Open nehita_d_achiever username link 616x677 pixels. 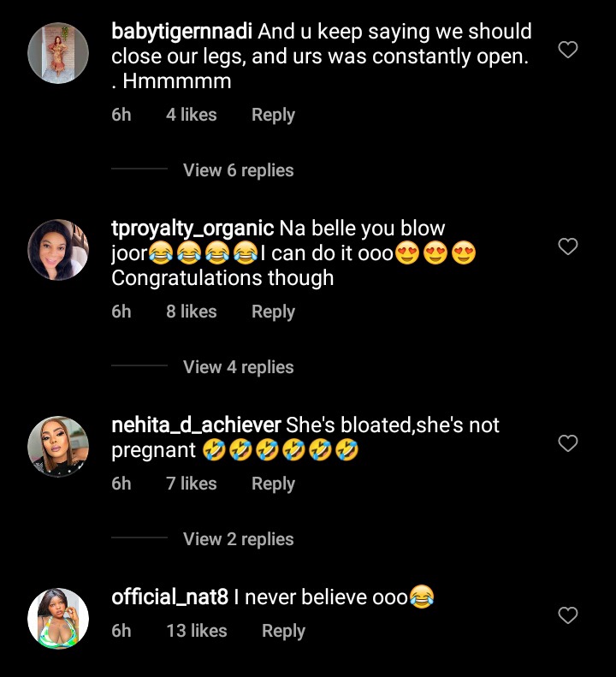pos(196,425)
